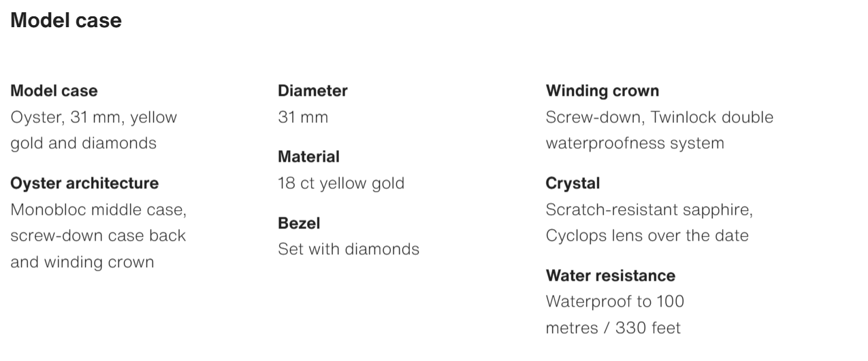868x361 pixels.
Task: Select the 'Monobloc middle case' text line
Action: 98,210
